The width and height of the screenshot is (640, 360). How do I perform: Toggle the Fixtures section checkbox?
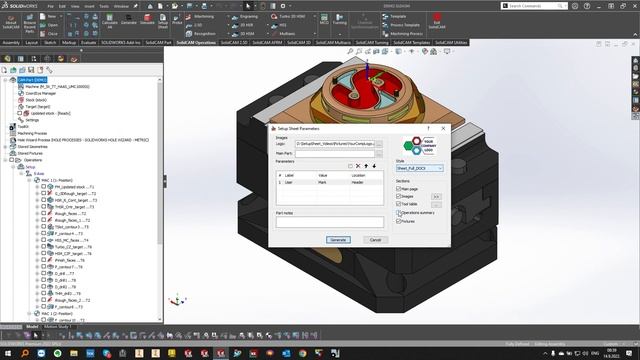click(x=398, y=221)
